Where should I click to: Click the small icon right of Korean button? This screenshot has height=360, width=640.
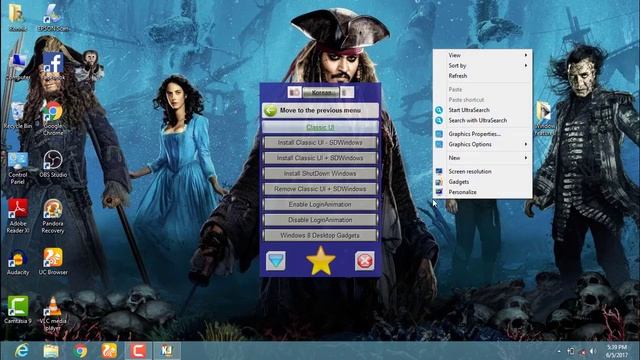click(x=347, y=93)
